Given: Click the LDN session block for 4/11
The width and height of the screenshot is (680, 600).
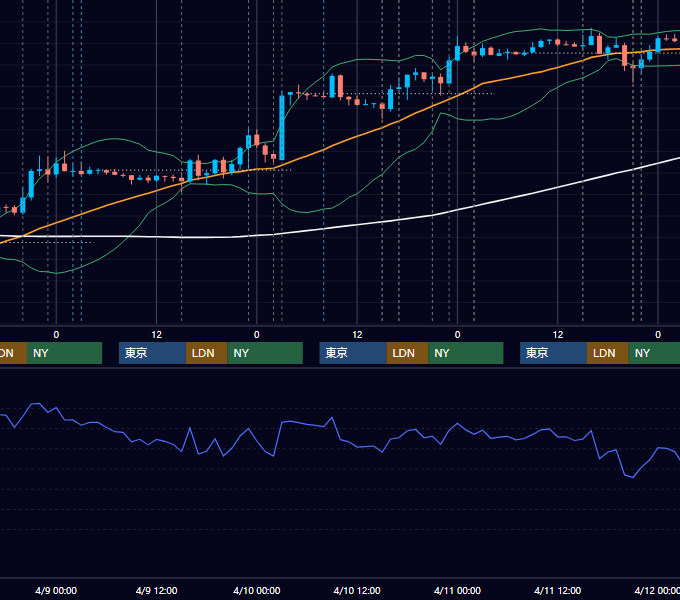Looking at the screenshot, I should [x=608, y=353].
